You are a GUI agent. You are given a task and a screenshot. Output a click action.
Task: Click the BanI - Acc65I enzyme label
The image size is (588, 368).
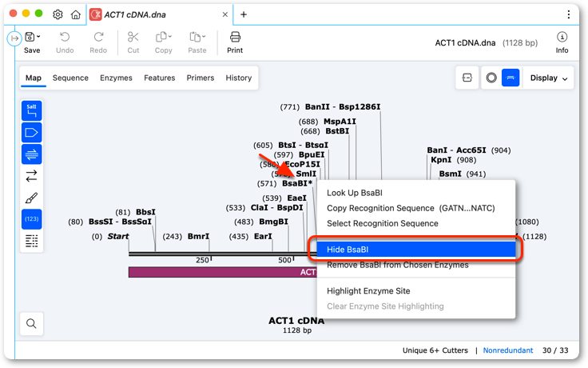(x=456, y=150)
